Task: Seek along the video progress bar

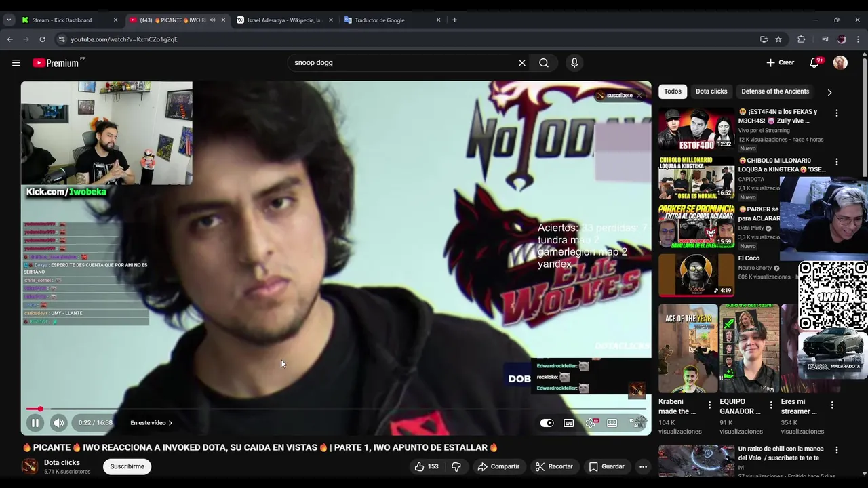Action: click(336, 409)
